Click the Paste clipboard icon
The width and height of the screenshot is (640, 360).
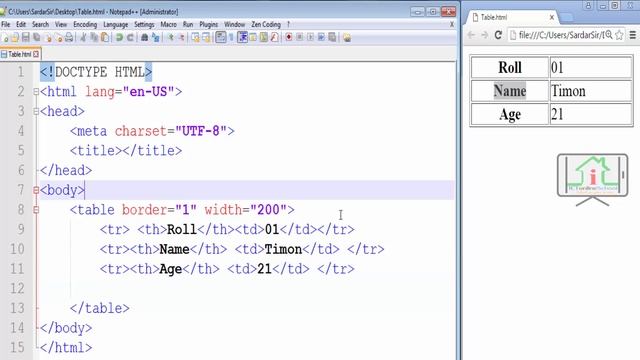click(x=105, y=38)
